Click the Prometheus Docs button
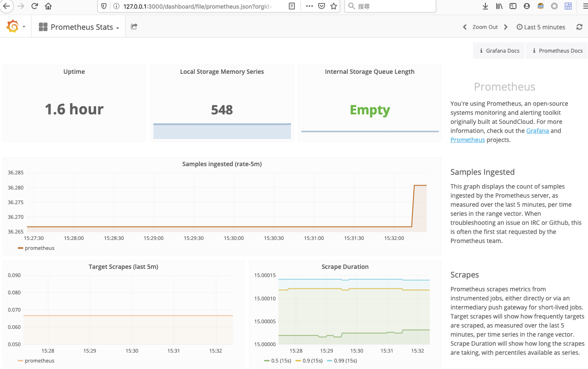 (x=557, y=50)
